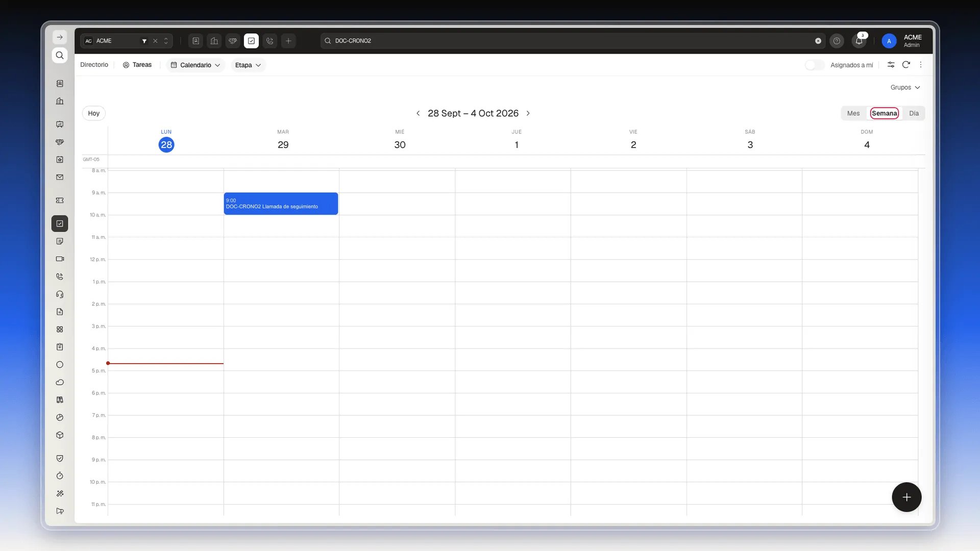Switch to Mes view

(x=853, y=113)
